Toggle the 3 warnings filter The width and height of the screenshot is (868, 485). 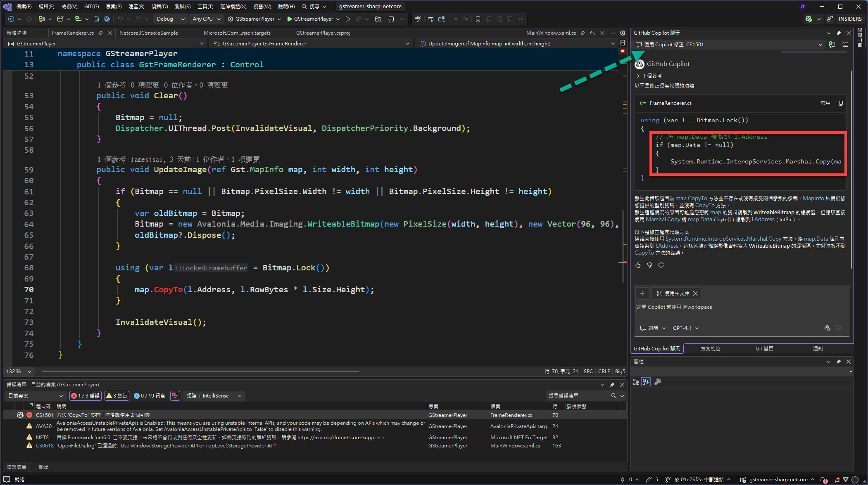pyautogui.click(x=117, y=396)
